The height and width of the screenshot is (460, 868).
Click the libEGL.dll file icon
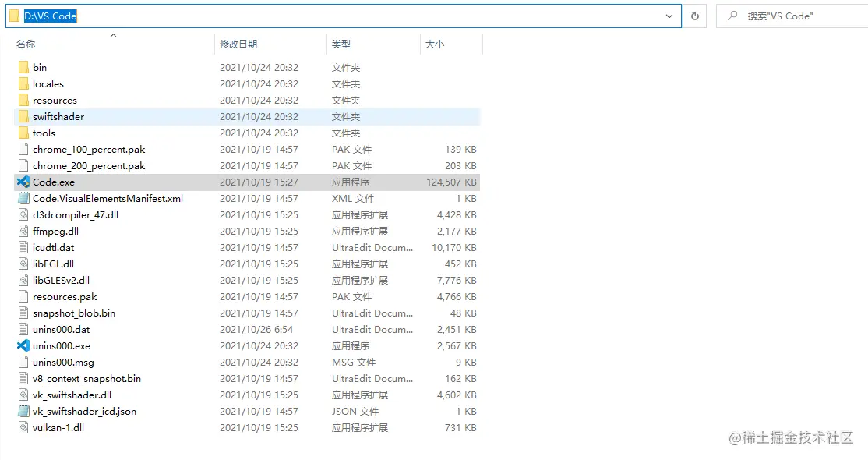click(x=23, y=264)
